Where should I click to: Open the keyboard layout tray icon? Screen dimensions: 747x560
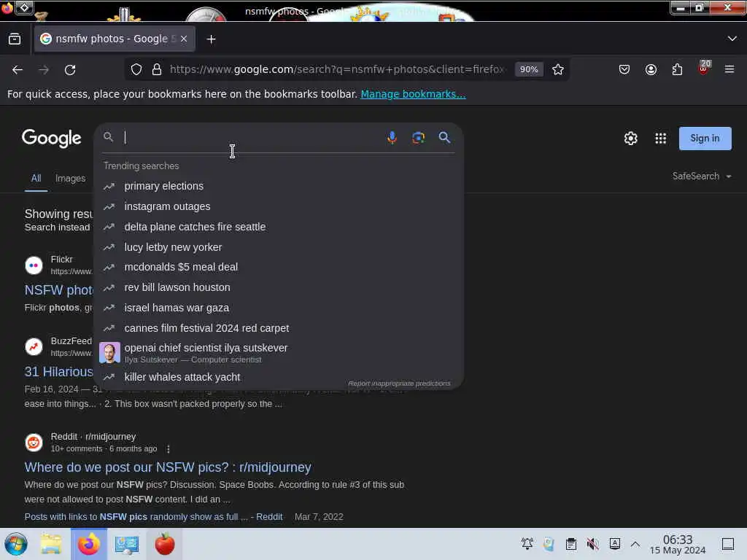coord(615,544)
